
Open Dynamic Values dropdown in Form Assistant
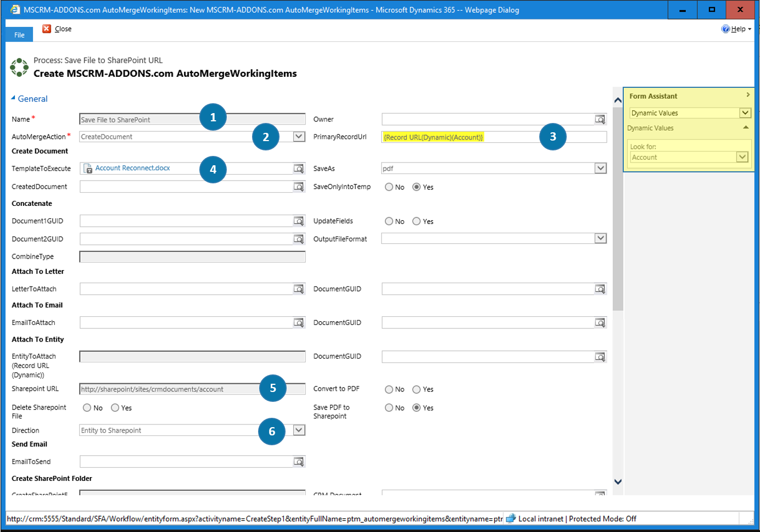click(745, 113)
